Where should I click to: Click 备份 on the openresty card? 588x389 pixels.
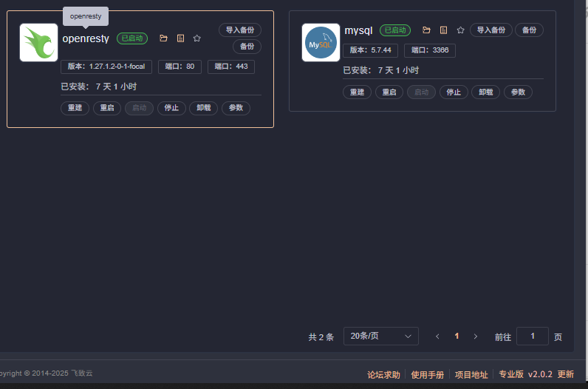(247, 47)
